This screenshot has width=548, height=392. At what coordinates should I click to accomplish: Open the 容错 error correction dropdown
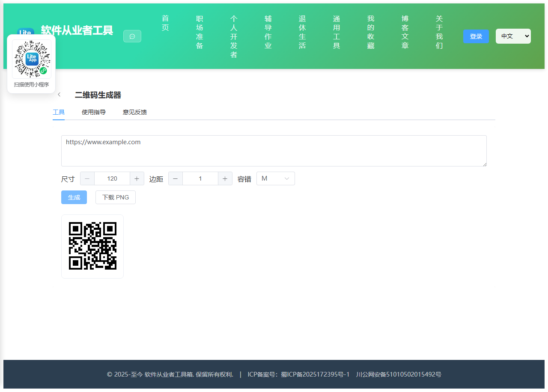(x=276, y=178)
